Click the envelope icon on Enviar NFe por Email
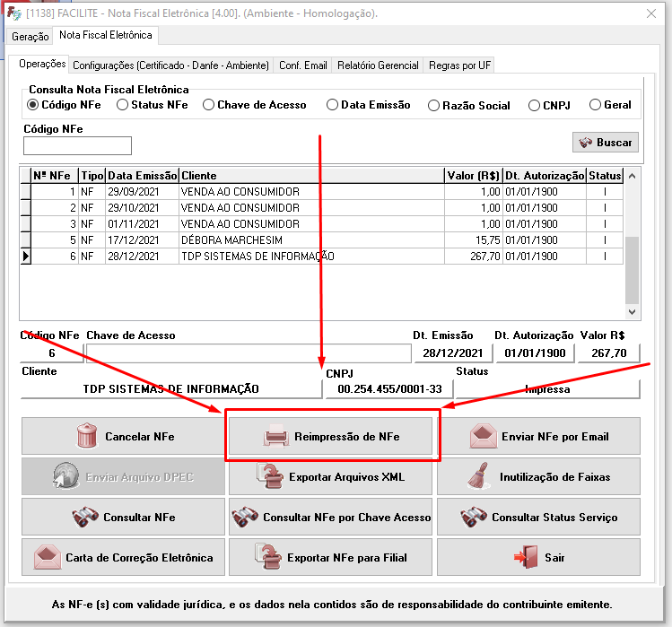 click(x=484, y=437)
